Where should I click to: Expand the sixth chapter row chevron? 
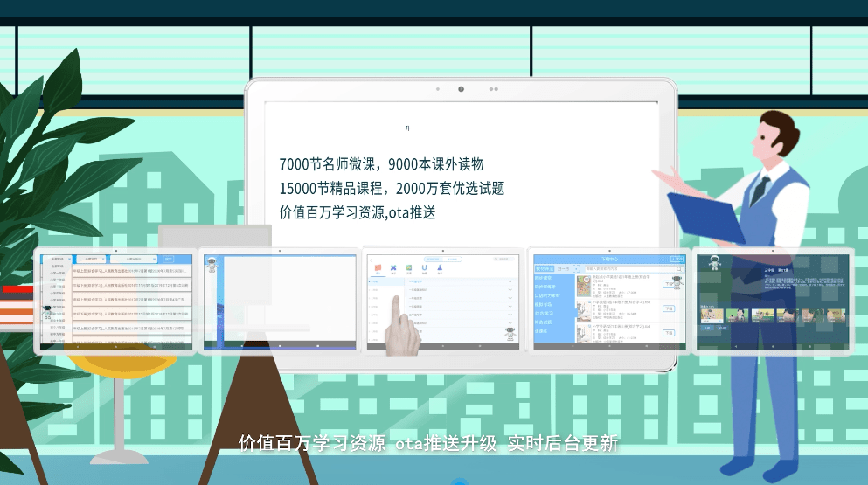pyautogui.click(x=510, y=322)
